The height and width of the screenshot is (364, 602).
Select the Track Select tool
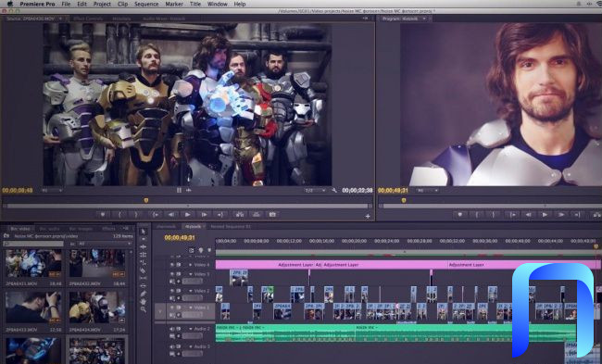[144, 239]
